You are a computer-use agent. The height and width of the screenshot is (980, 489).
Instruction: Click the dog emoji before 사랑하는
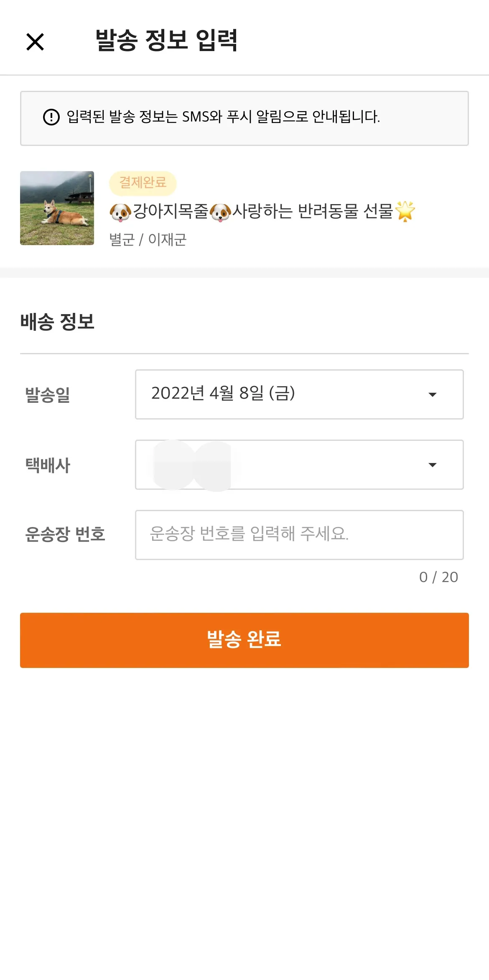(220, 212)
